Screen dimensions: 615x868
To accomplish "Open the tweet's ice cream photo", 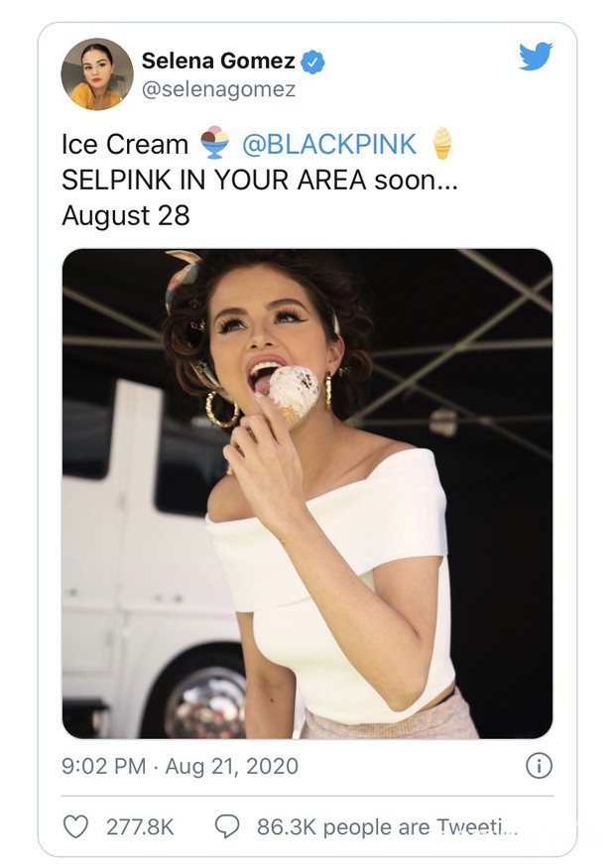I will pos(307,493).
